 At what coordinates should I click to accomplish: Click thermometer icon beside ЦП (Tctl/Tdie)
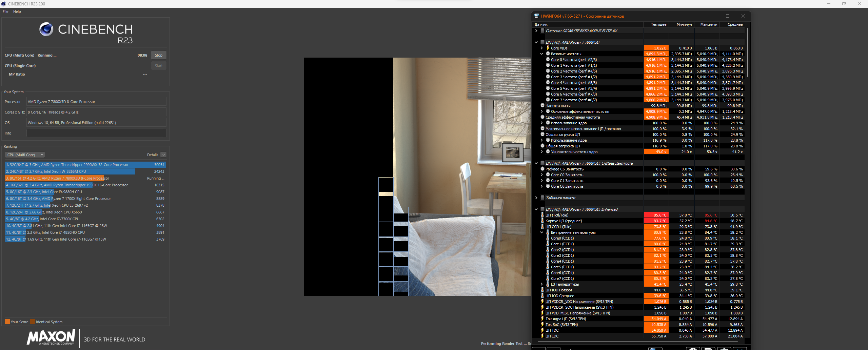coord(542,215)
